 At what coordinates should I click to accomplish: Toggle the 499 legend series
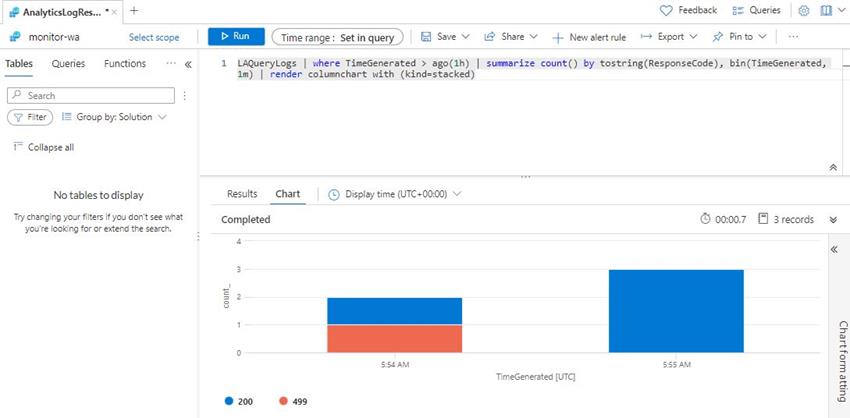coord(293,401)
